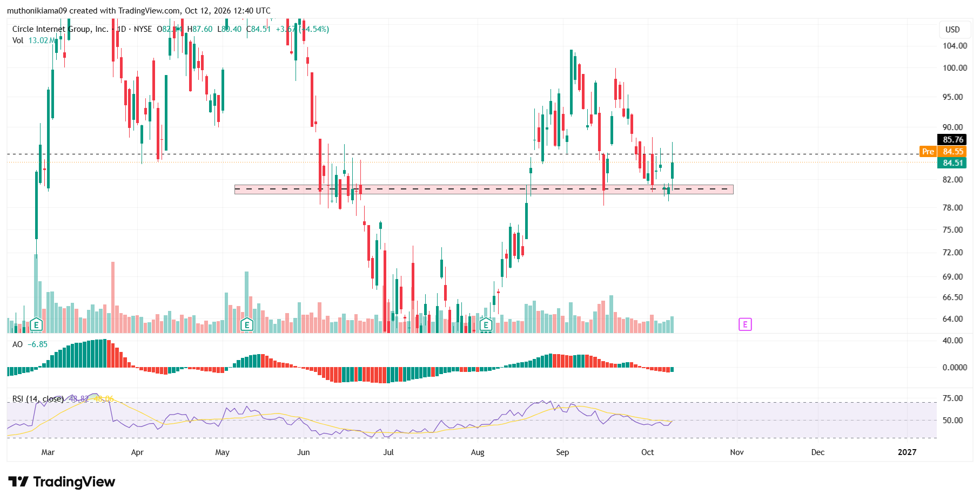The width and height of the screenshot is (980, 502).
Task: Click the Apr label on the time axis
Action: [137, 452]
